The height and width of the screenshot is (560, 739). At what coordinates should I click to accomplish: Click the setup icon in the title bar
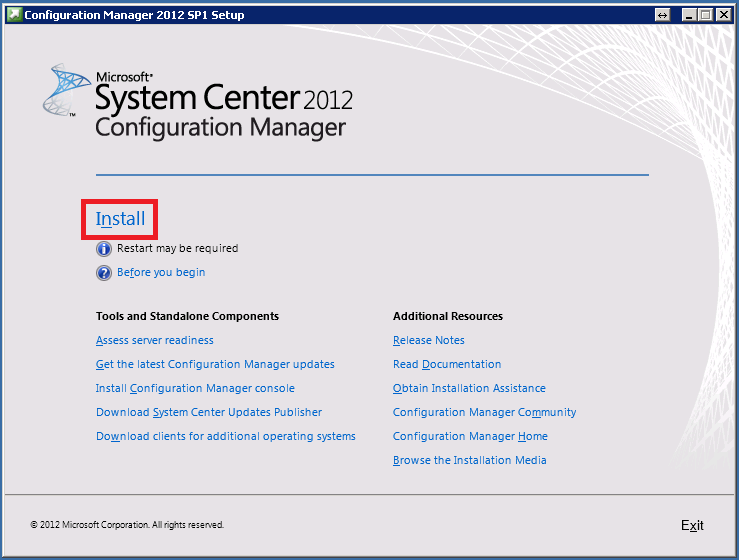(x=14, y=15)
